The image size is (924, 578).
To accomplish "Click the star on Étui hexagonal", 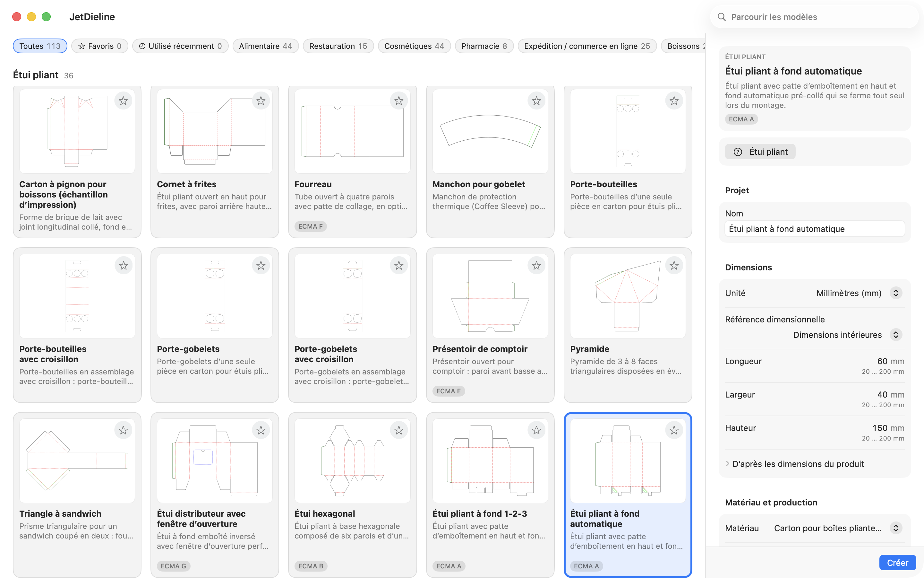I will 398,430.
